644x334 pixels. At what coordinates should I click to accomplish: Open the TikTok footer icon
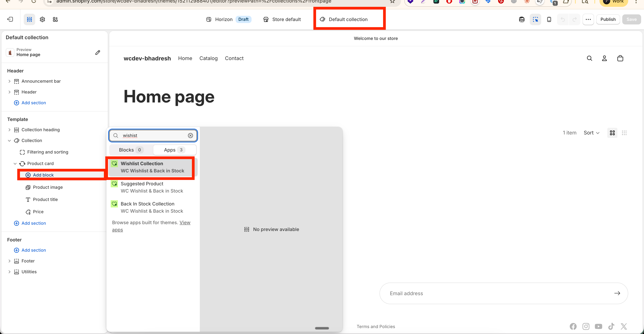611,326
